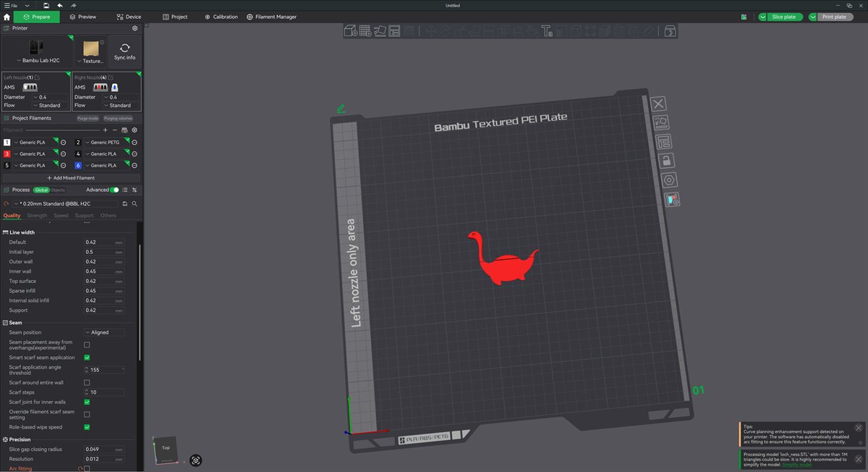Image resolution: width=868 pixels, height=472 pixels.
Task: Switch to the Preview tab
Action: point(83,17)
